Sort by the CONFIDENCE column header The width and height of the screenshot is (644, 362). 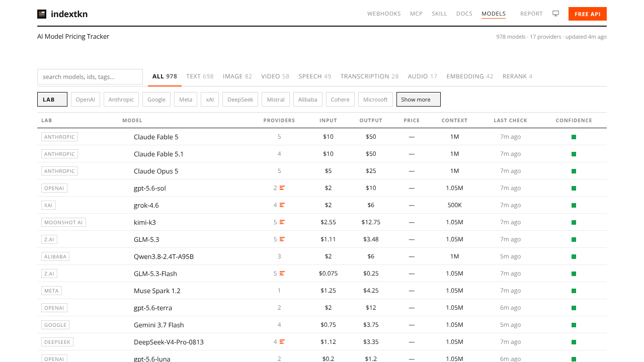click(x=574, y=120)
